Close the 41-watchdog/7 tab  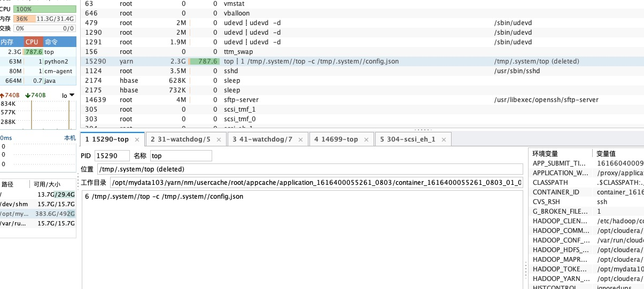pos(301,139)
